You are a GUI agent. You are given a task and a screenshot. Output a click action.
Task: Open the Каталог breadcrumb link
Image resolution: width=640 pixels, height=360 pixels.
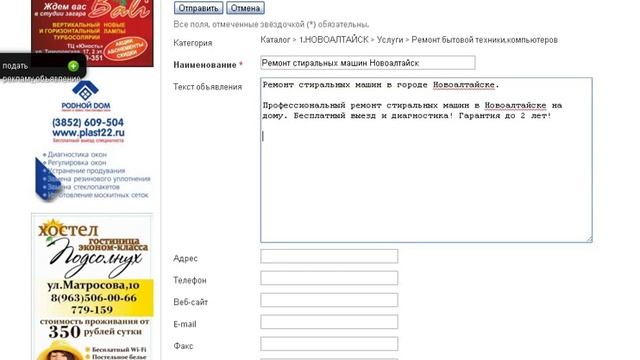click(x=276, y=40)
